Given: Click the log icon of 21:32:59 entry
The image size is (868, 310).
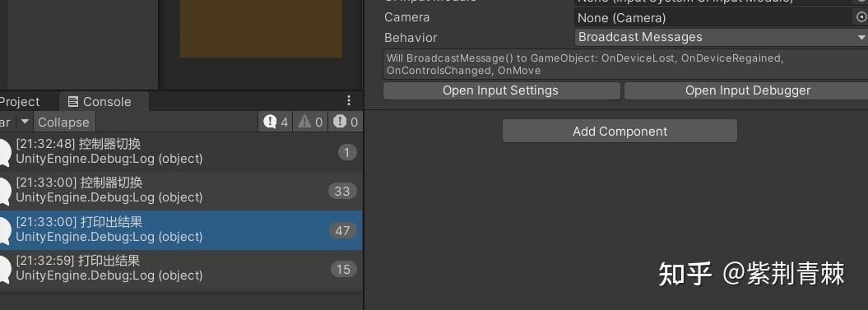Looking at the screenshot, I should [x=3, y=269].
